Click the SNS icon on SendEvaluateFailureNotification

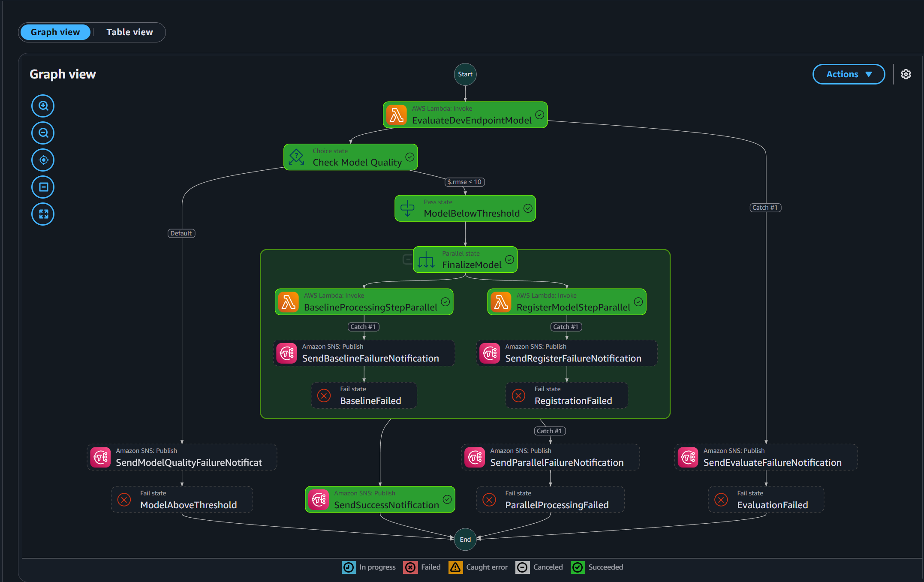click(x=688, y=458)
